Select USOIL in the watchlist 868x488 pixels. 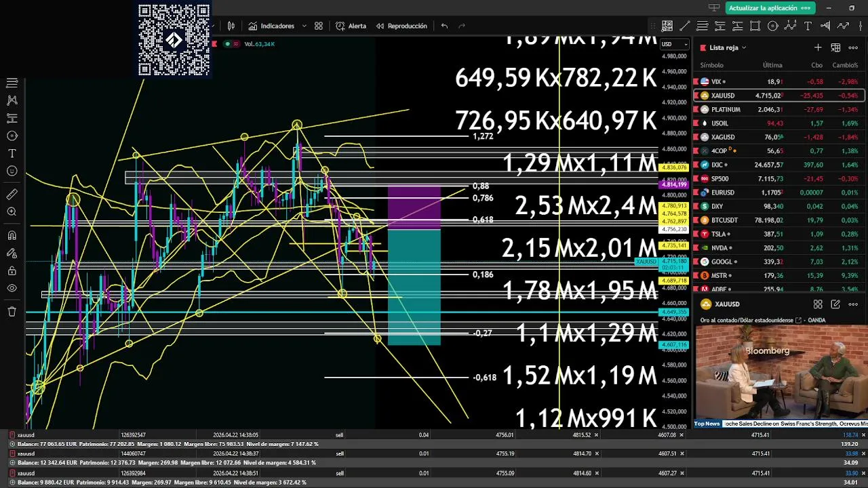click(778, 123)
